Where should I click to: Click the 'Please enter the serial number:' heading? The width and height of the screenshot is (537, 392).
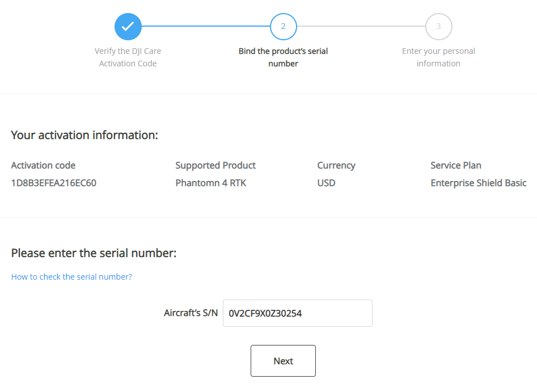(94, 253)
